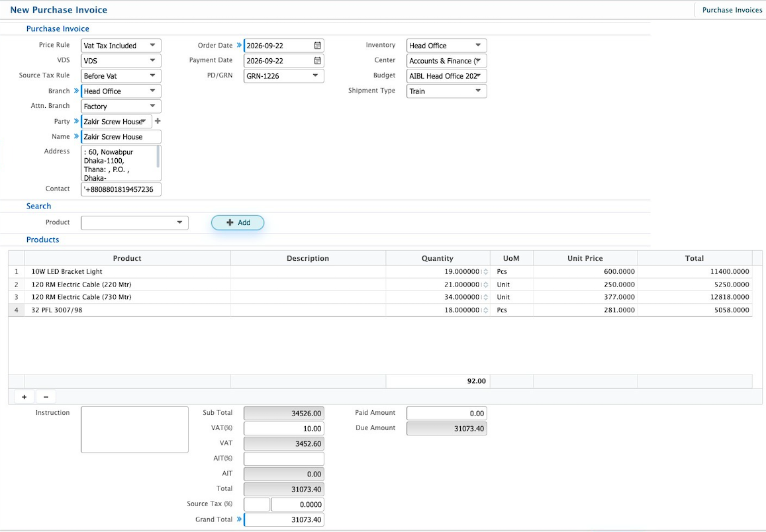Click the Description column header
766x532 pixels.
click(308, 258)
